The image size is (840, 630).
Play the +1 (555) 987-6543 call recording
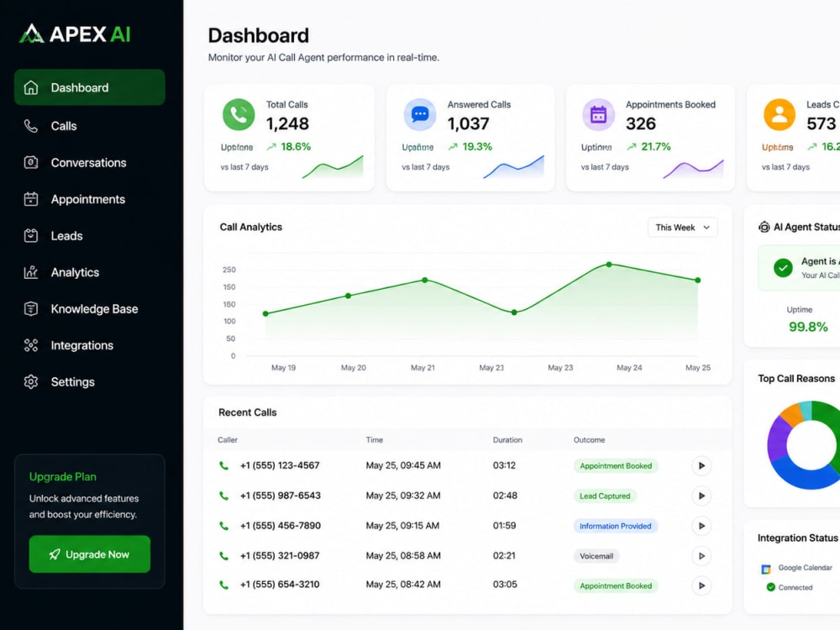(x=701, y=496)
